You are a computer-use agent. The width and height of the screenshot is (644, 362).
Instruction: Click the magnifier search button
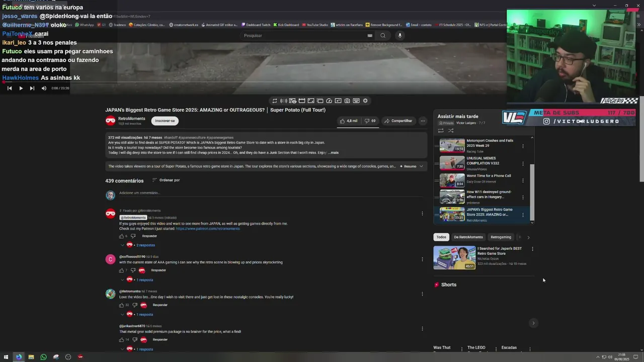[x=383, y=36]
